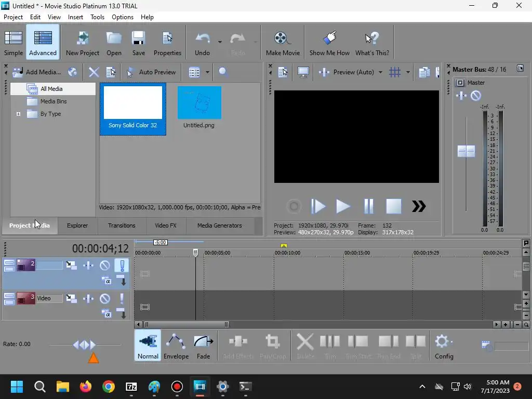Remove selected media with the X icon
The image size is (532, 399).
pos(94,72)
